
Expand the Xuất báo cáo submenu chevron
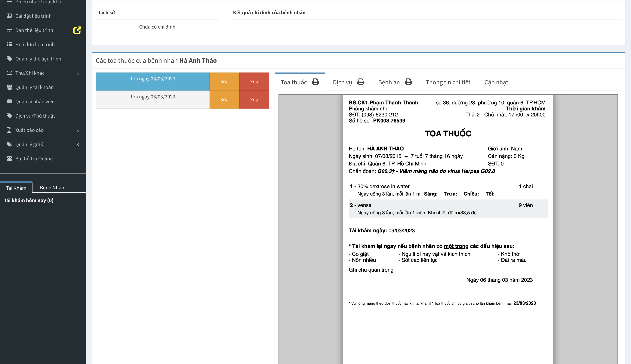78,130
